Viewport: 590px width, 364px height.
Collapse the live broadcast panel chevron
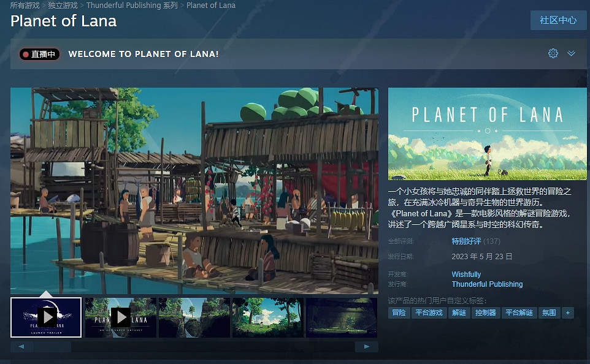(x=571, y=53)
